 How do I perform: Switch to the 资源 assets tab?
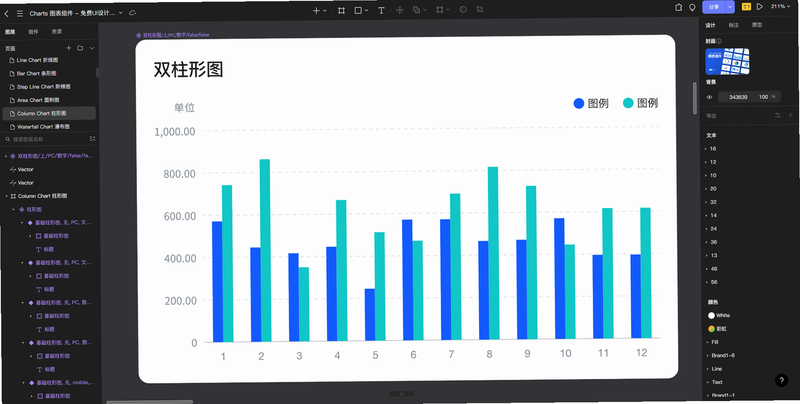(x=56, y=32)
